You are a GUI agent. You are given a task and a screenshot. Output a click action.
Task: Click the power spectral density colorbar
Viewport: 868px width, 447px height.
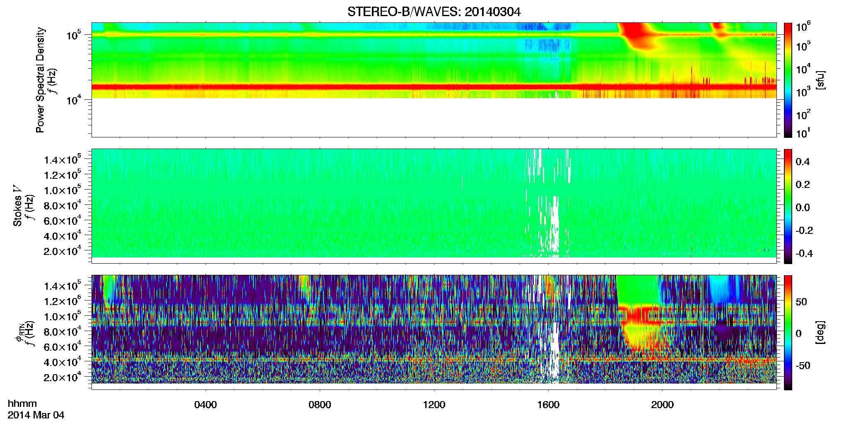click(788, 80)
